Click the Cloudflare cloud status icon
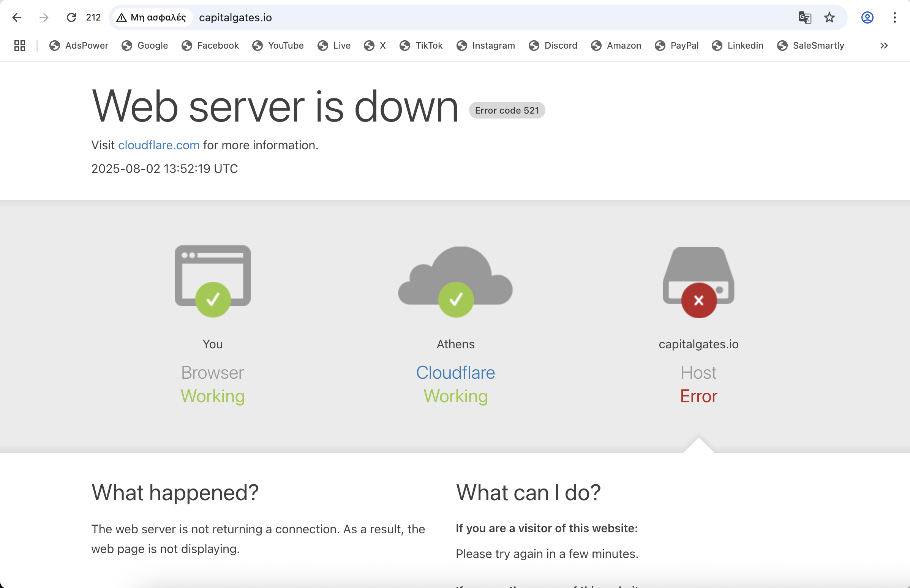The image size is (910, 588). [455, 281]
